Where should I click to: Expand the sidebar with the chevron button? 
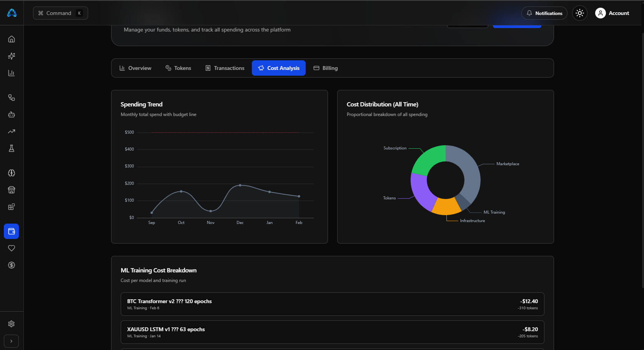[x=12, y=341]
